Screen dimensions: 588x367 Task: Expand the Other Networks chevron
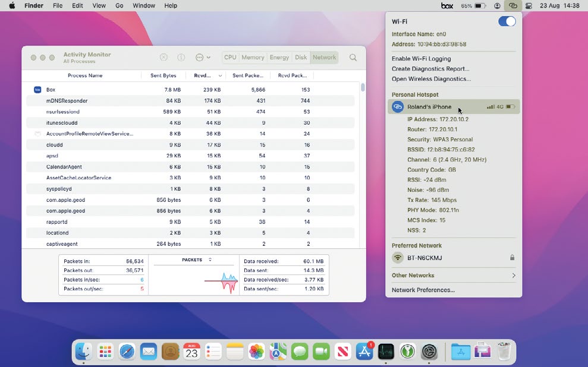click(513, 276)
